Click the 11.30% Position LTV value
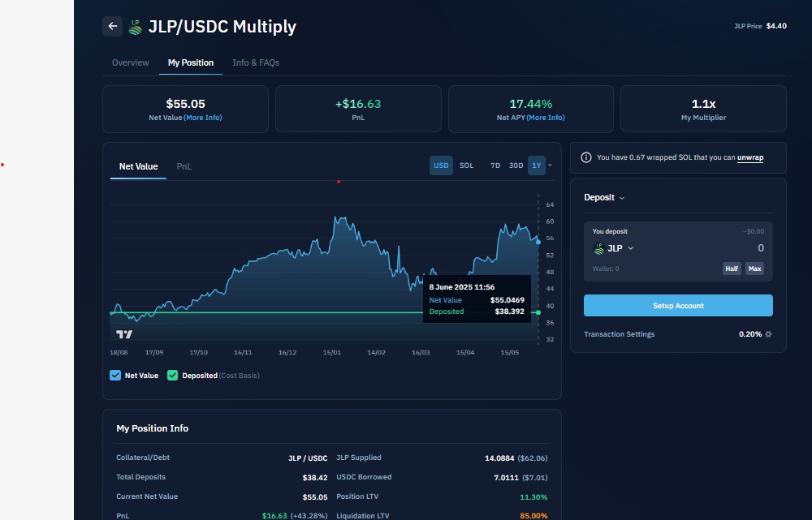812x520 pixels. point(533,497)
